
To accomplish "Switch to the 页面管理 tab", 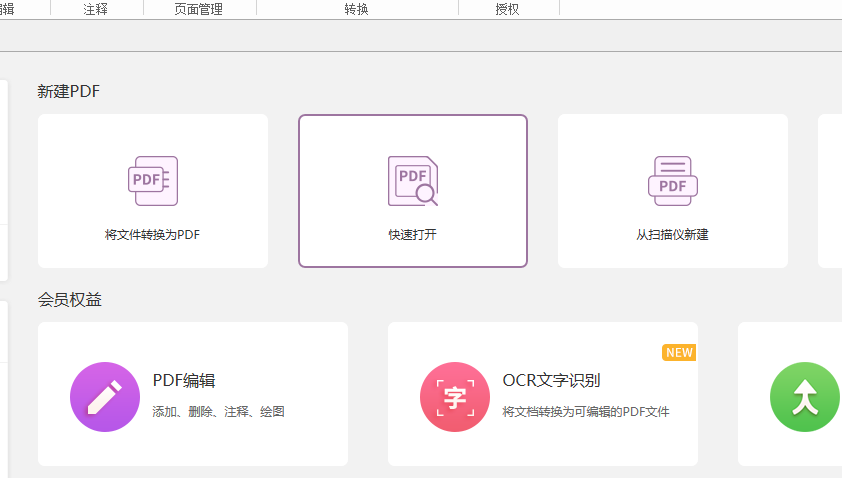I will click(x=199, y=9).
